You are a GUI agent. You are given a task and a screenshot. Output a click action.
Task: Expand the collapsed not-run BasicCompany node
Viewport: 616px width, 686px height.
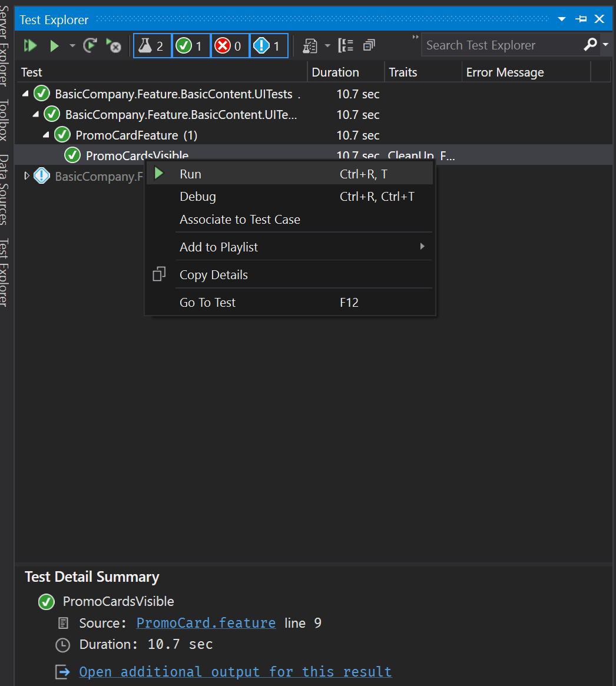click(27, 176)
